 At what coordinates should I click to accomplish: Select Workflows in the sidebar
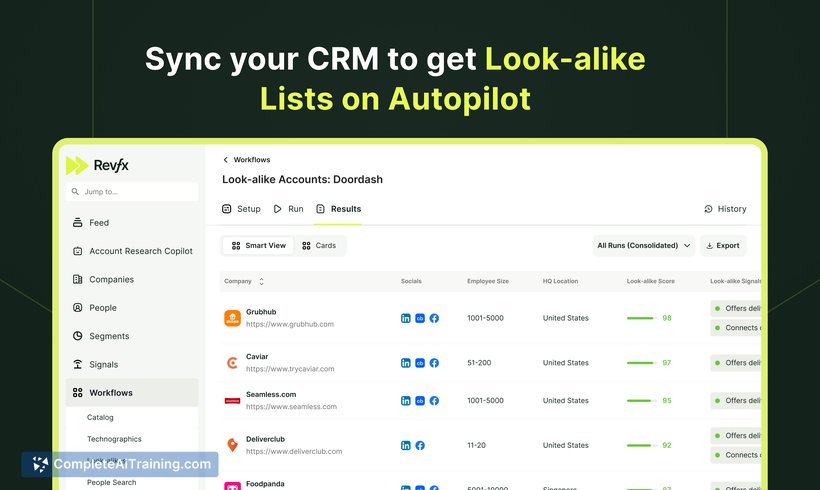[132, 392]
